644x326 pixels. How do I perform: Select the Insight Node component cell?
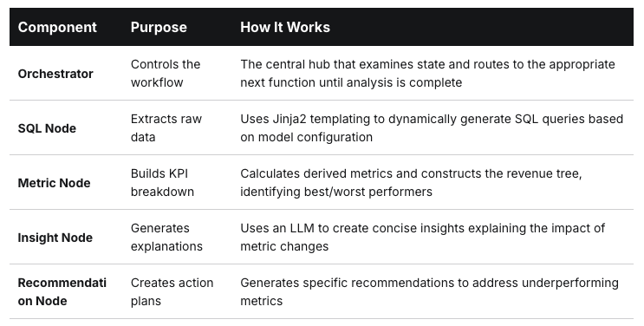[x=55, y=238]
